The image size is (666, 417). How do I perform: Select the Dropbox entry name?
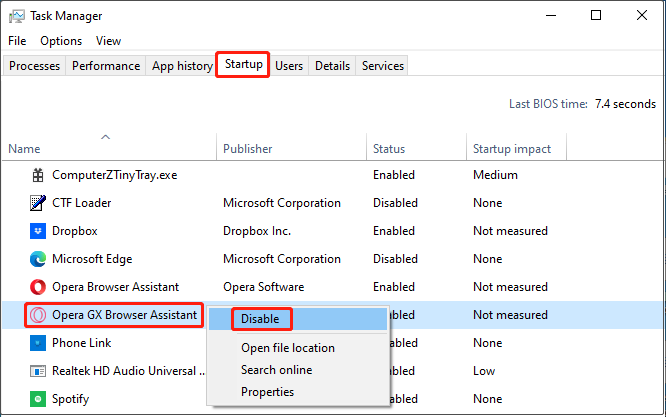tap(75, 231)
